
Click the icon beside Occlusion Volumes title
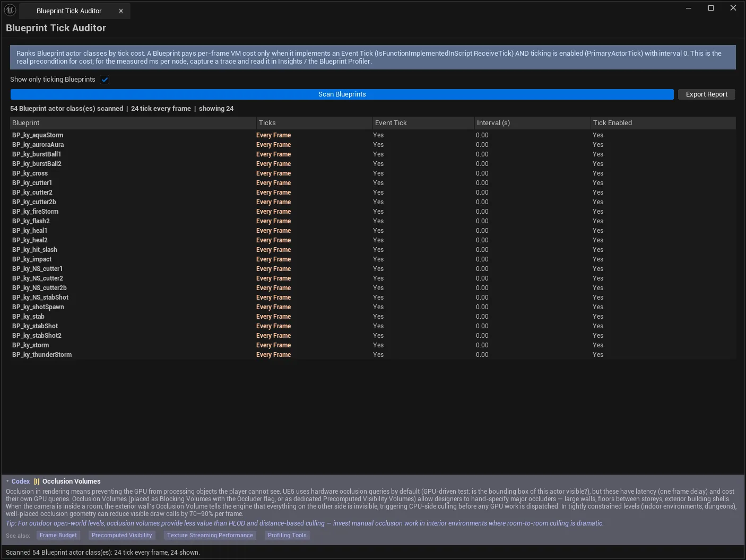pos(37,482)
